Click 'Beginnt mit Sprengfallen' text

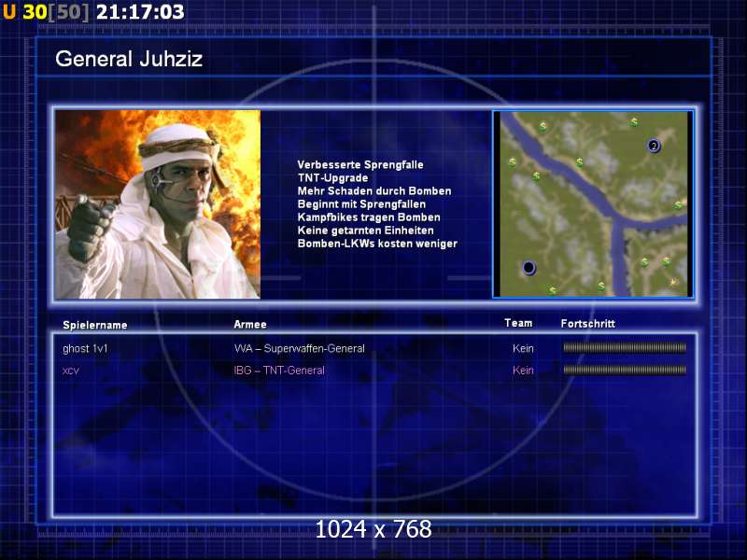tap(361, 204)
